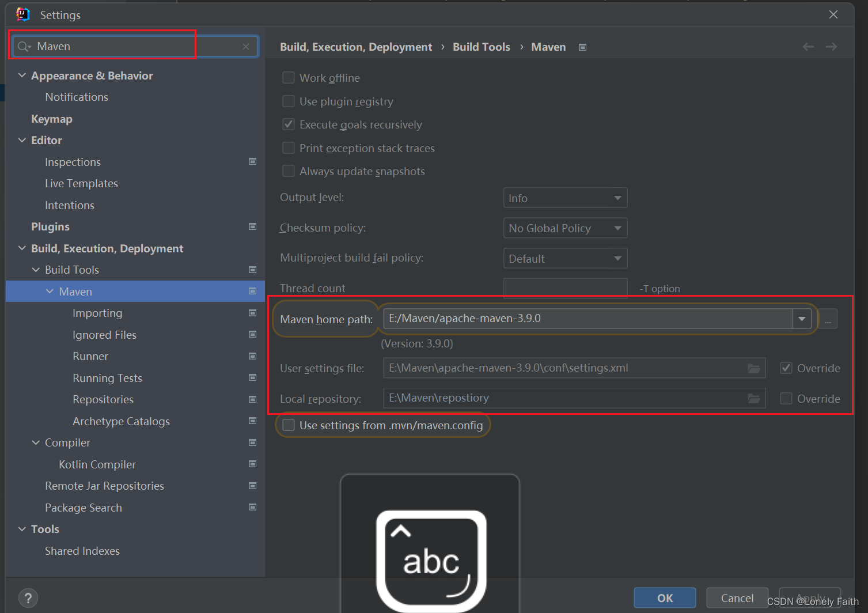Click the Thread count input field
868x613 pixels.
point(564,287)
